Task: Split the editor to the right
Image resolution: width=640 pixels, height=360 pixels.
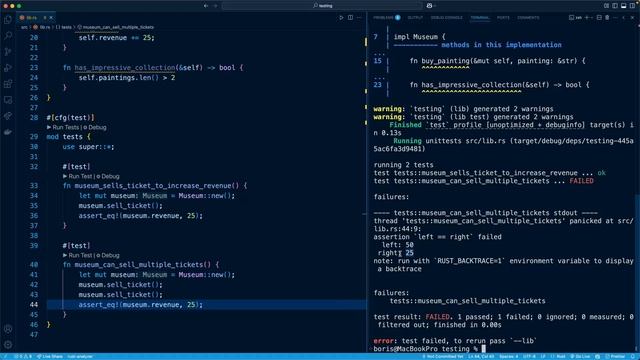Action: coord(351,18)
